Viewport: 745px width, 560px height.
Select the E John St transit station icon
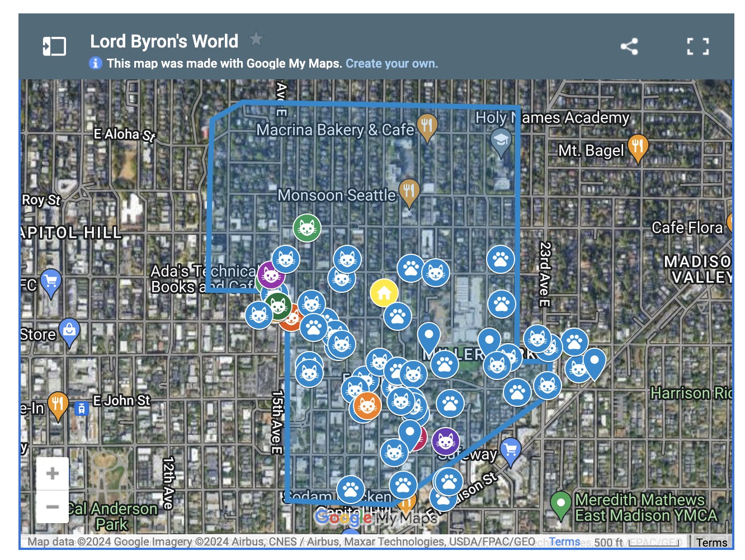point(82,409)
